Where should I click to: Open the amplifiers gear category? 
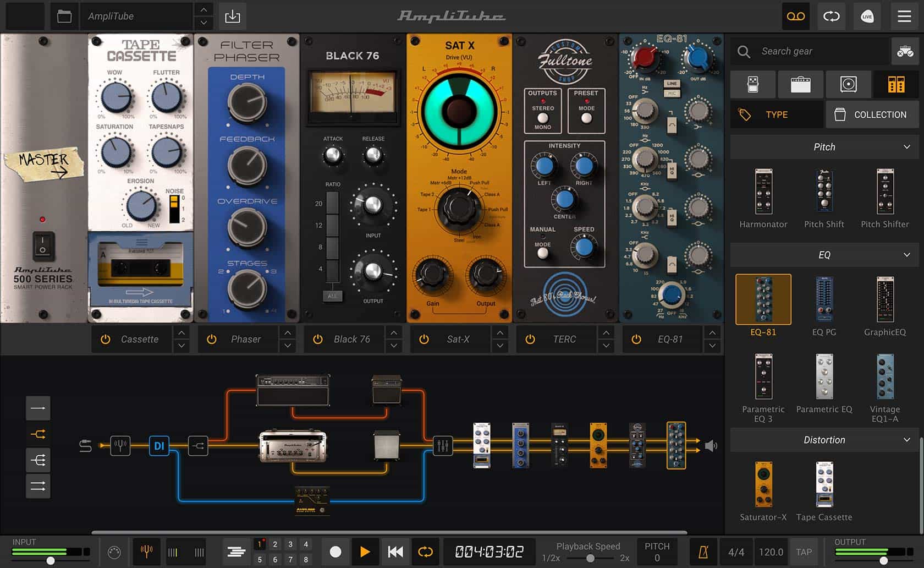801,84
